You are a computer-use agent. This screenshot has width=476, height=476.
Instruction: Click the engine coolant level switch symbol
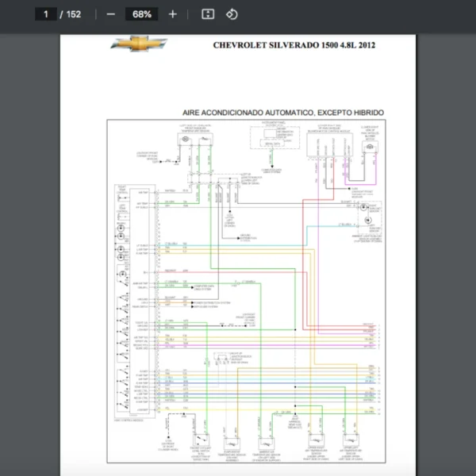pos(200,441)
